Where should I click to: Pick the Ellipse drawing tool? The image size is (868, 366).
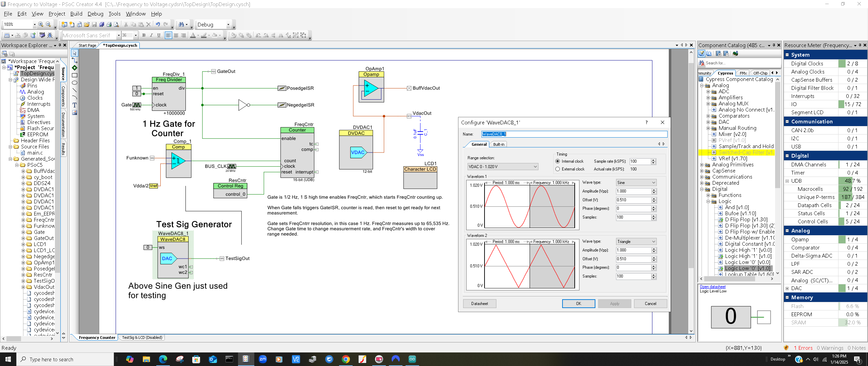[x=75, y=83]
